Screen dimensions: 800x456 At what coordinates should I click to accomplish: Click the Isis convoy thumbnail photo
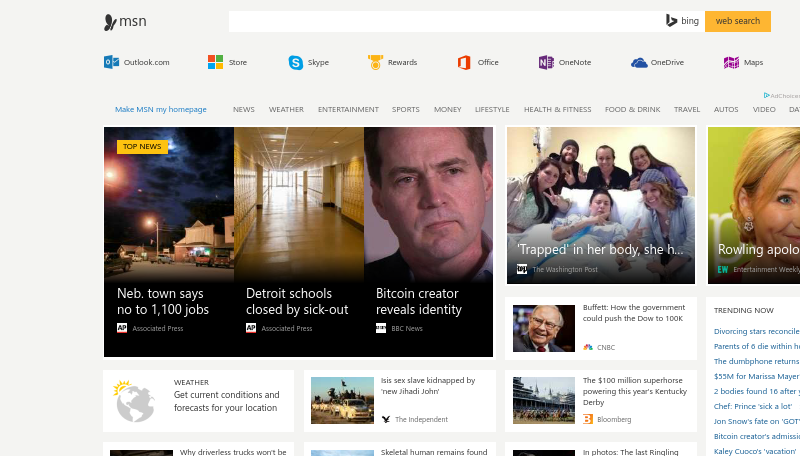click(x=342, y=400)
